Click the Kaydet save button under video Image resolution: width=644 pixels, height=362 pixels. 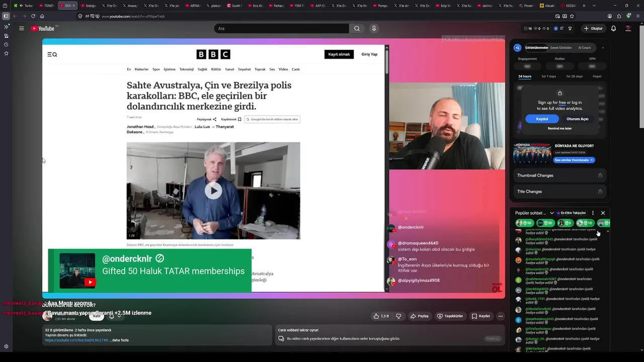(x=481, y=316)
